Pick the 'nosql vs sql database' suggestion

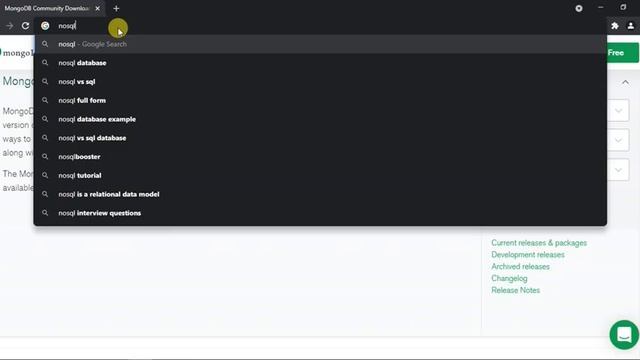pos(320,138)
